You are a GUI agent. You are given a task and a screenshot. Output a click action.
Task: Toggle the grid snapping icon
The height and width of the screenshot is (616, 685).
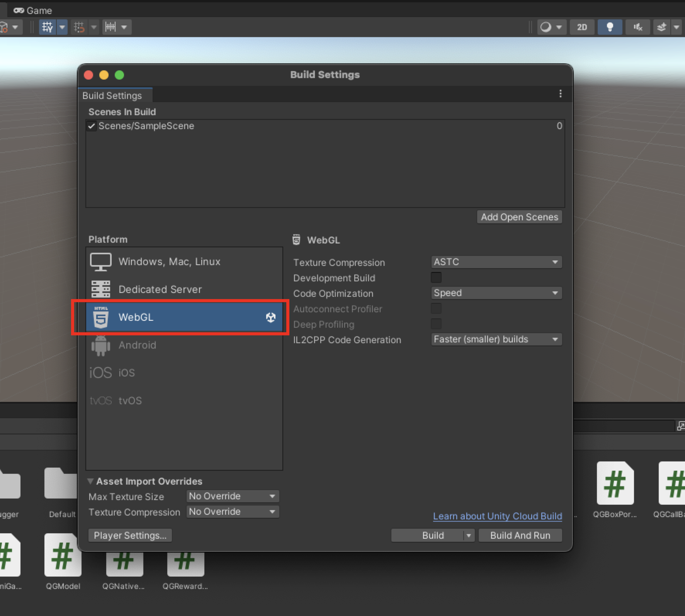click(x=80, y=27)
